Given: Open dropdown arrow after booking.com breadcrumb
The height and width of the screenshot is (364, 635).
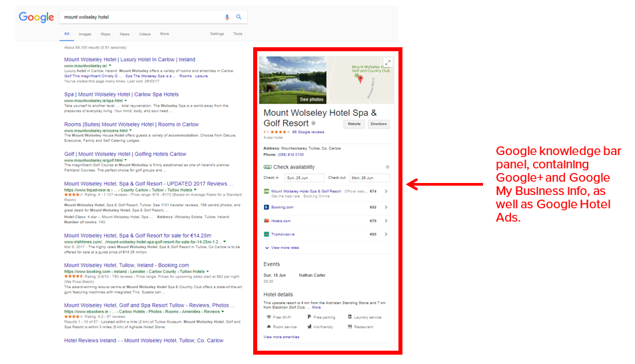Looking at the screenshot, I should click(x=208, y=272).
